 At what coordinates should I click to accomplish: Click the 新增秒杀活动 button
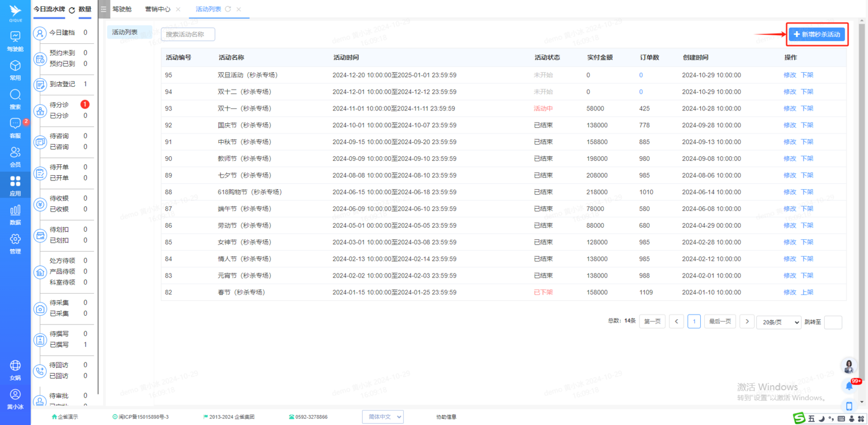tap(816, 35)
